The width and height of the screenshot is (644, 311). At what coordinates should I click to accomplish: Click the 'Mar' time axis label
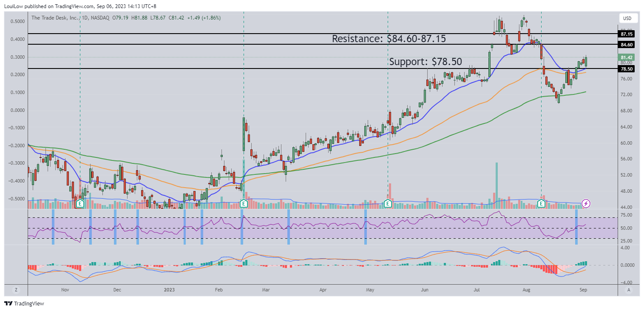pos(266,290)
